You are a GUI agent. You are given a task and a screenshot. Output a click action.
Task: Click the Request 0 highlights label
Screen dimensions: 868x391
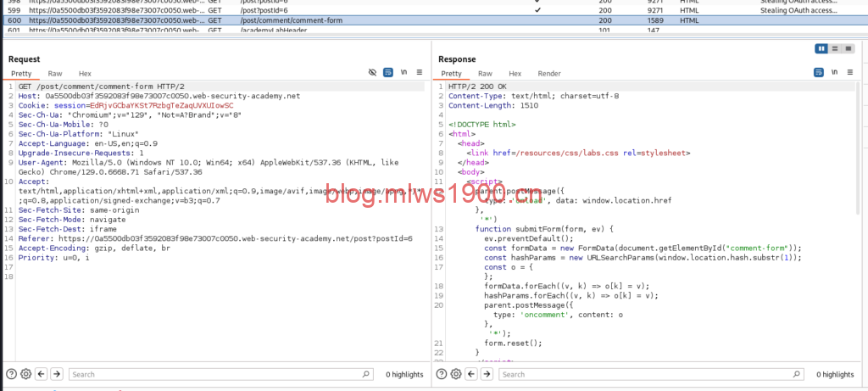404,374
